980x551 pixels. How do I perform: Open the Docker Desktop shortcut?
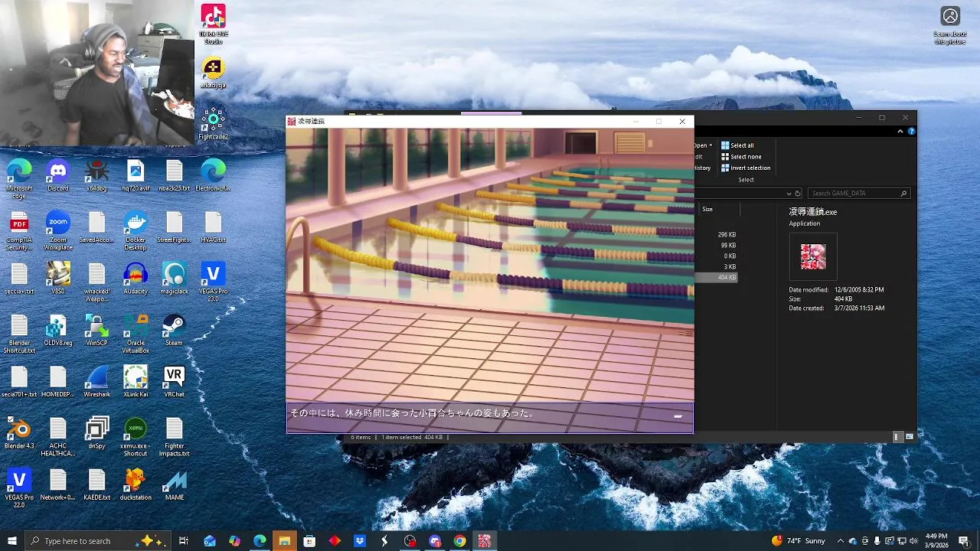point(136,231)
